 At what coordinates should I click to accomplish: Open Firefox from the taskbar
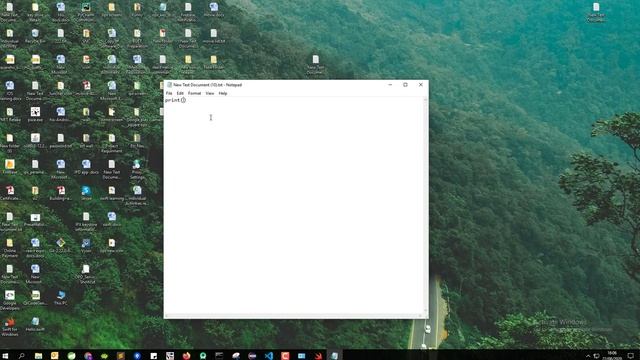pyautogui.click(x=187, y=356)
